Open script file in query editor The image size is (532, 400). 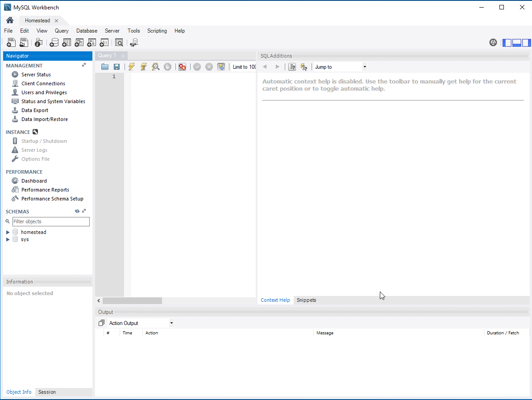105,67
